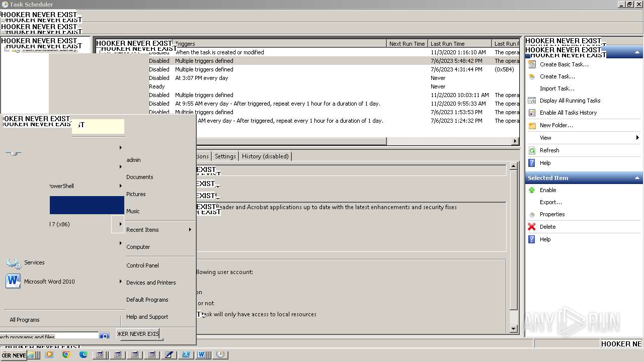Click the '7/6/2023 5:48:42 PM' cell

457,61
